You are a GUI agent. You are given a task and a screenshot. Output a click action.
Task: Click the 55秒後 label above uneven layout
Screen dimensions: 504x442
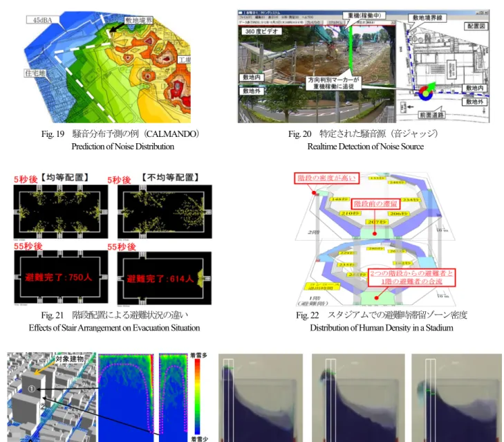coord(122,247)
